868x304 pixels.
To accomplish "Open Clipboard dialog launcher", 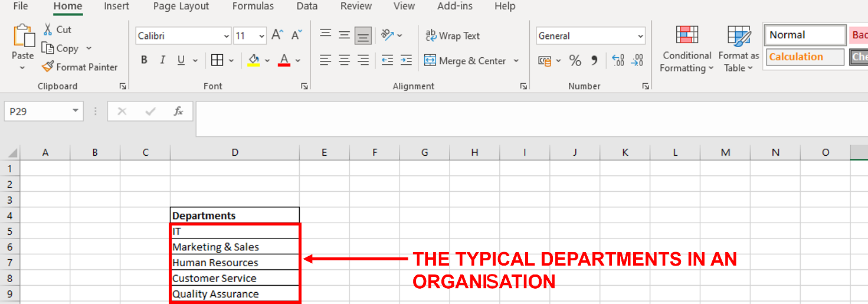I will (123, 86).
